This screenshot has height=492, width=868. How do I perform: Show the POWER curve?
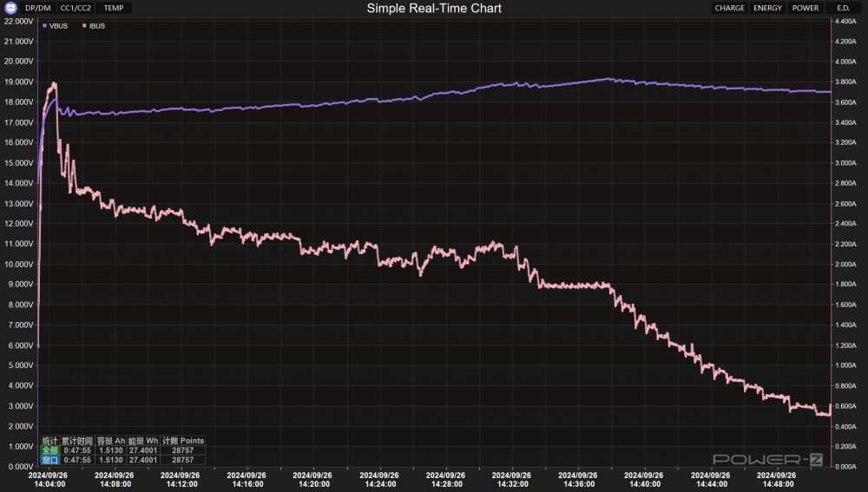point(806,8)
